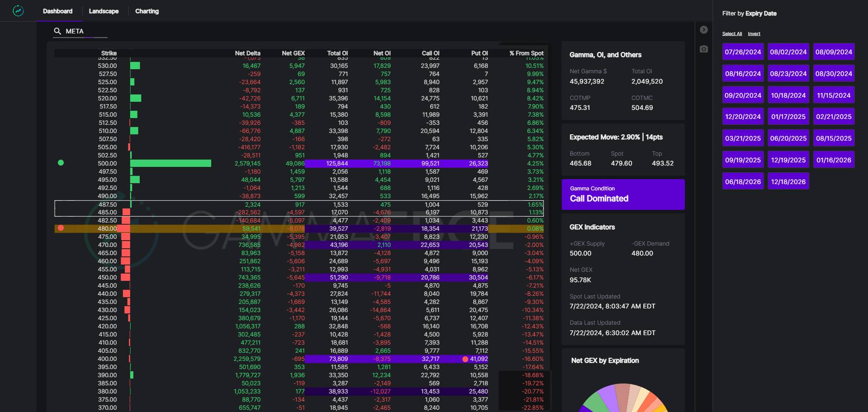Viewport: 868px width, 412px height.
Task: Select the 02/21/2025 expiry button
Action: click(x=834, y=117)
